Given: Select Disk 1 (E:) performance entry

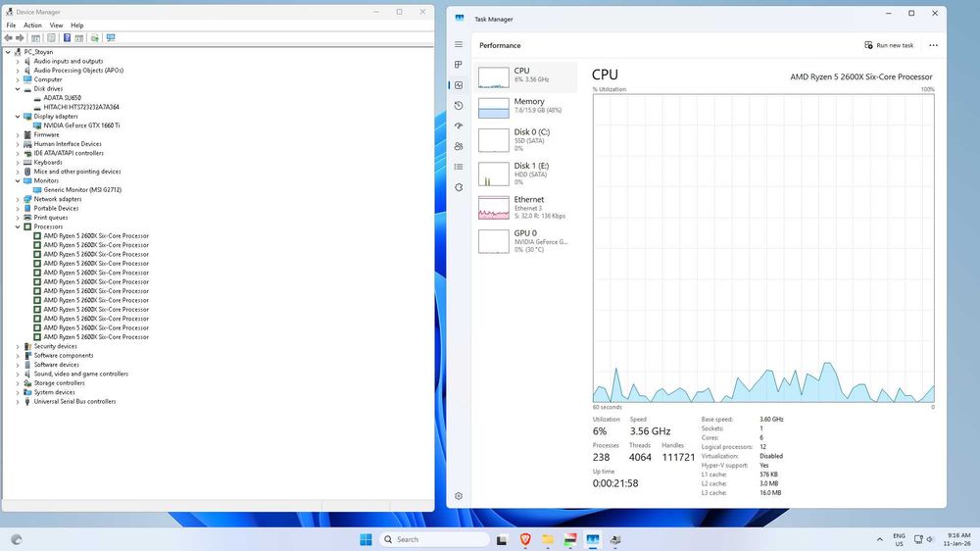Looking at the screenshot, I should coord(525,174).
